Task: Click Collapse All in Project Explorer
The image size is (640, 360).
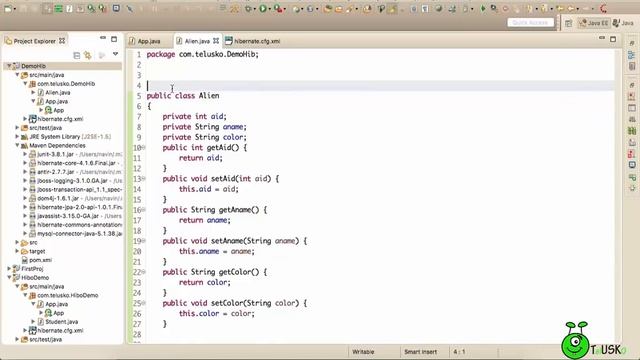Action: point(76,55)
